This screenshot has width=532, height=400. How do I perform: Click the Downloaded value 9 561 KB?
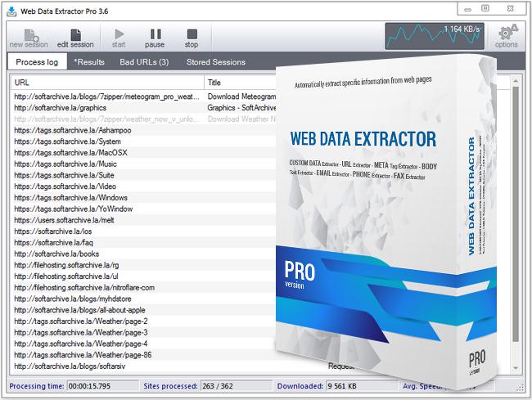click(361, 386)
